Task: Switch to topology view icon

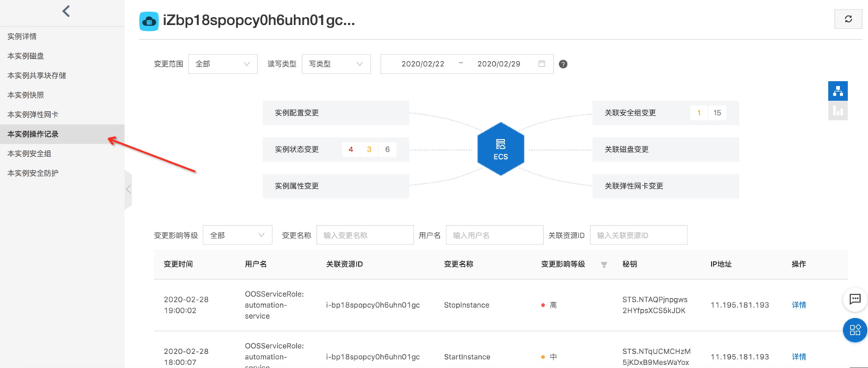Action: pyautogui.click(x=838, y=91)
